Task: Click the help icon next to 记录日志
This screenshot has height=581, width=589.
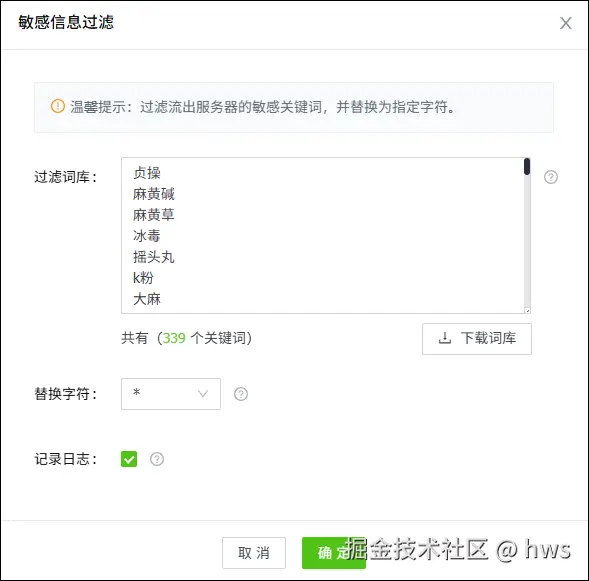Action: (157, 459)
